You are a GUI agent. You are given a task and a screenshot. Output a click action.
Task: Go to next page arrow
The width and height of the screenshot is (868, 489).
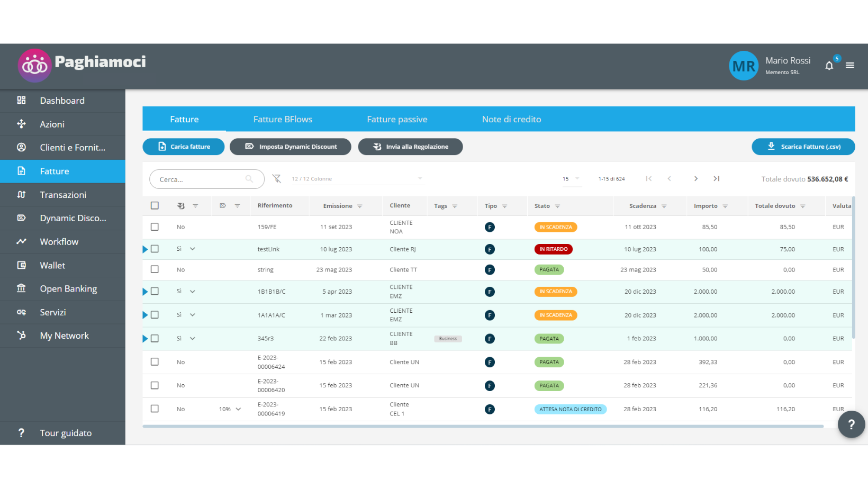(x=695, y=179)
